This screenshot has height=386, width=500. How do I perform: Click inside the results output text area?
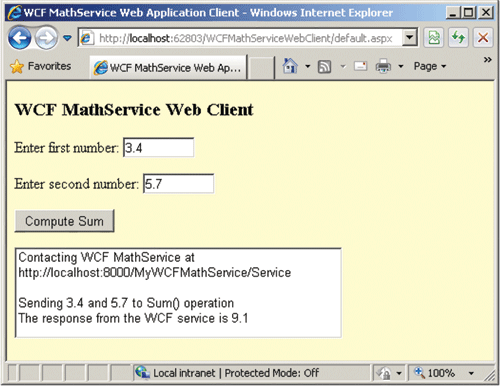pos(178,293)
